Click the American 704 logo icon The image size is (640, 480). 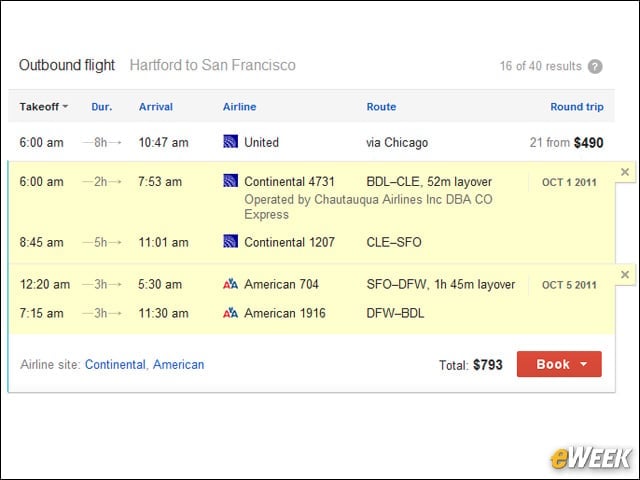point(231,284)
